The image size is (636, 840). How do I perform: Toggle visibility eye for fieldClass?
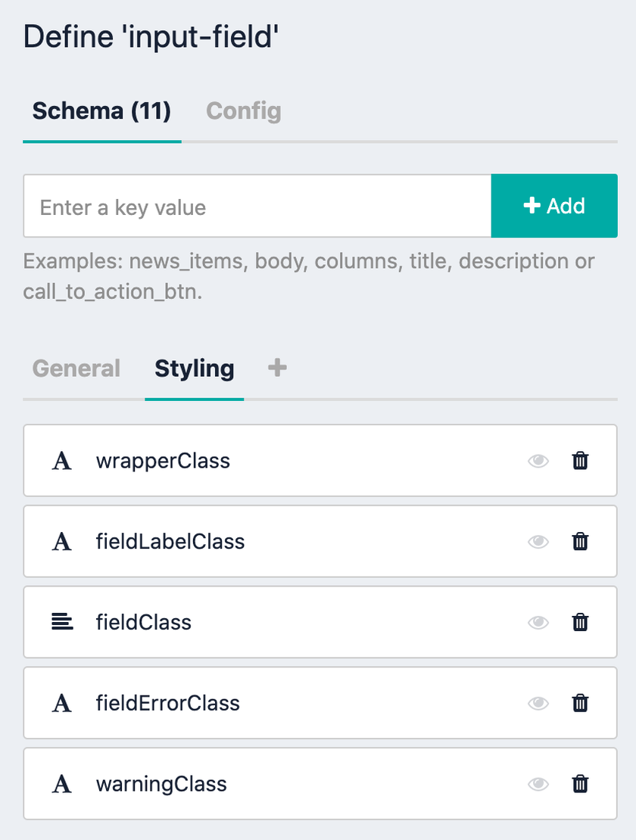point(538,623)
